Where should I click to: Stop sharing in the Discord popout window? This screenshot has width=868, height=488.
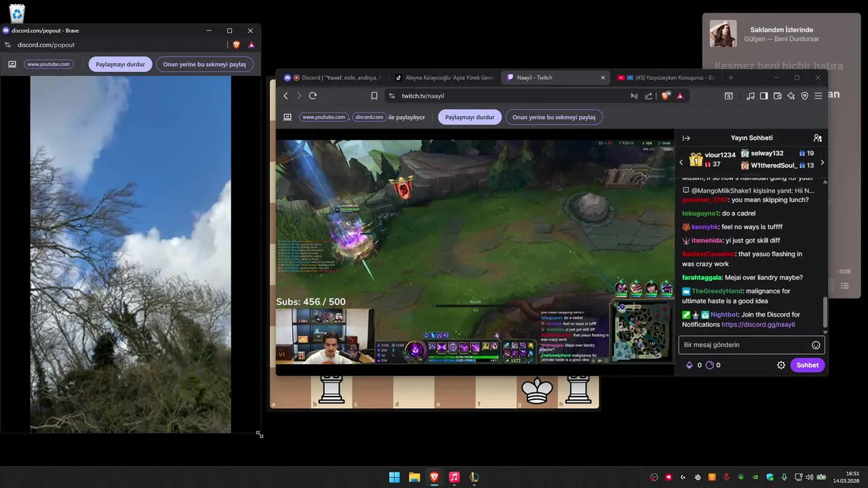(x=120, y=64)
